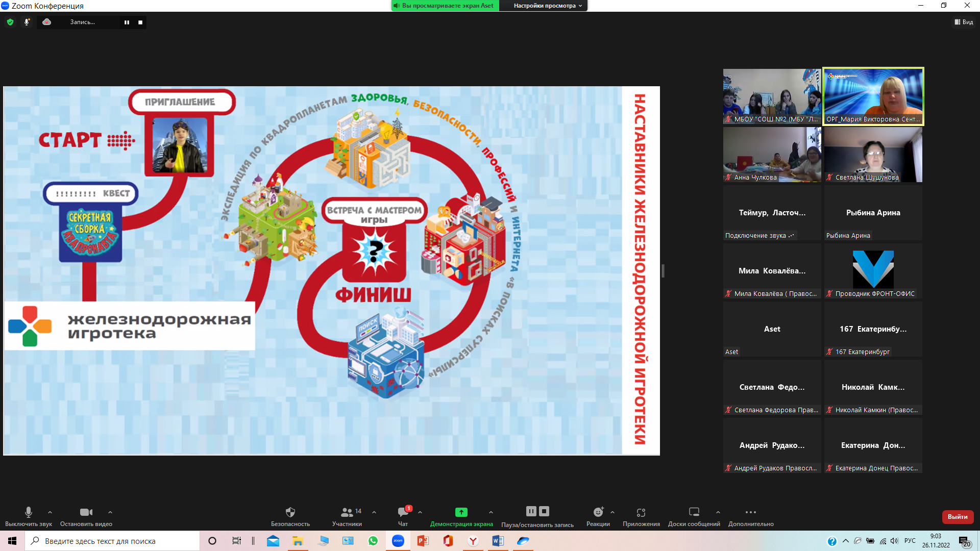Open the Security (Безопасность) shield icon
The height and width of the screenshot is (551, 980).
click(x=290, y=512)
